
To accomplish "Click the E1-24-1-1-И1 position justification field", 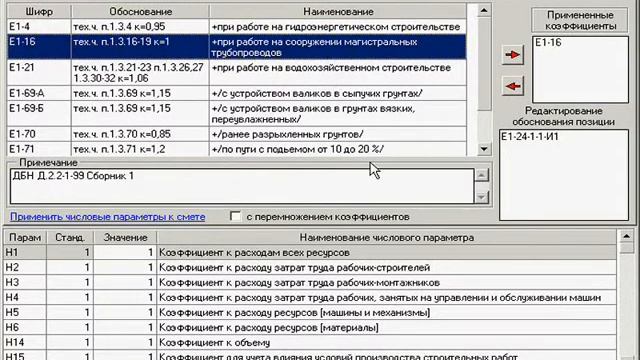I will click(x=564, y=175).
